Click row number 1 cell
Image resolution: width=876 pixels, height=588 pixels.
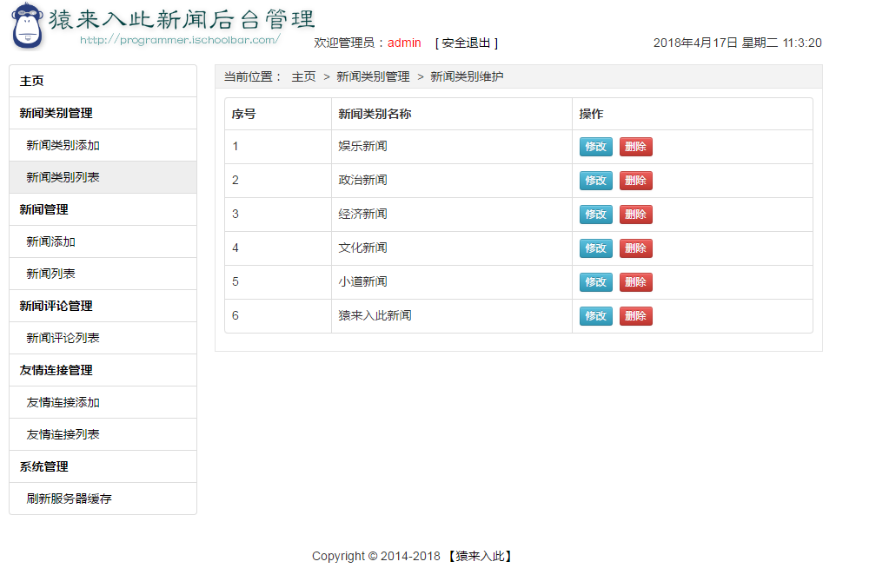click(278, 147)
